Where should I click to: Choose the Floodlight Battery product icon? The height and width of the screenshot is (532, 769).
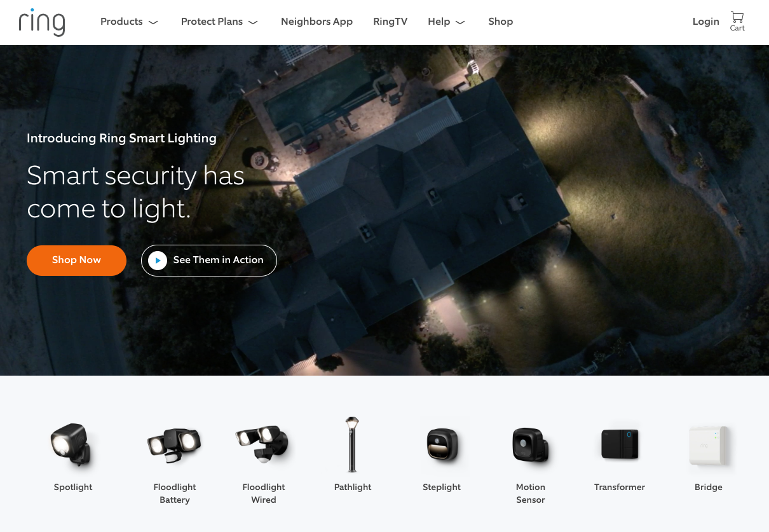174,445
